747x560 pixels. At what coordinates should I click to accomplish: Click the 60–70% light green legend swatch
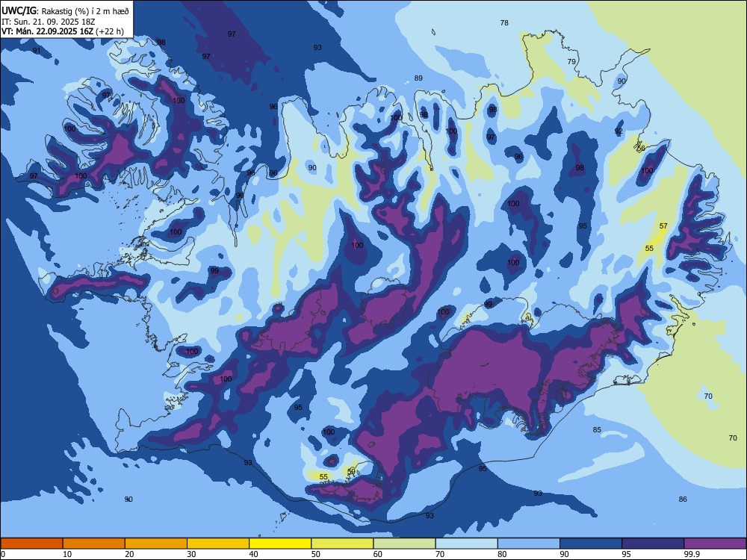point(404,544)
